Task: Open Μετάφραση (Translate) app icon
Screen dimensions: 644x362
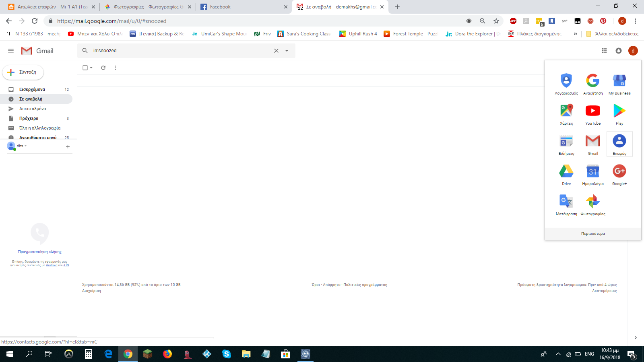Action: (566, 205)
